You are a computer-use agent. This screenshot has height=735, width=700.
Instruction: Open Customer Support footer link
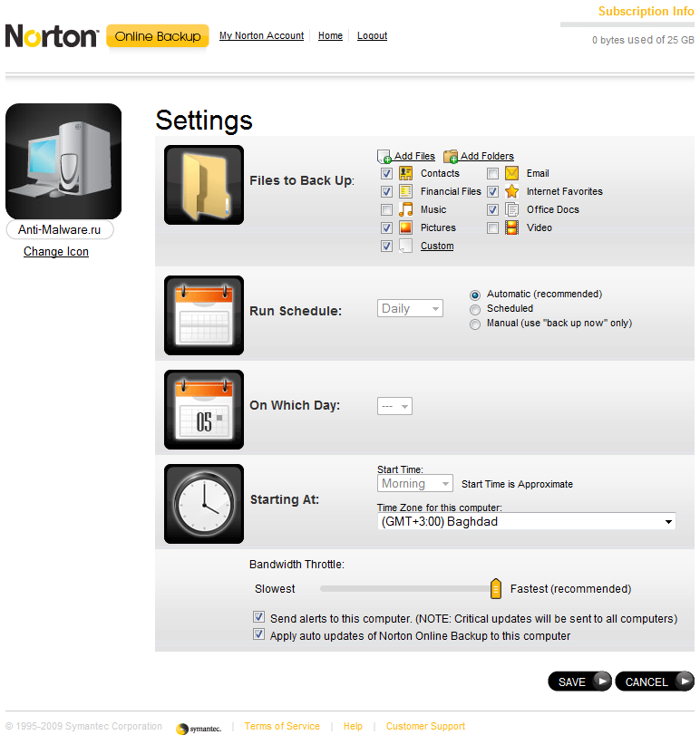[425, 726]
